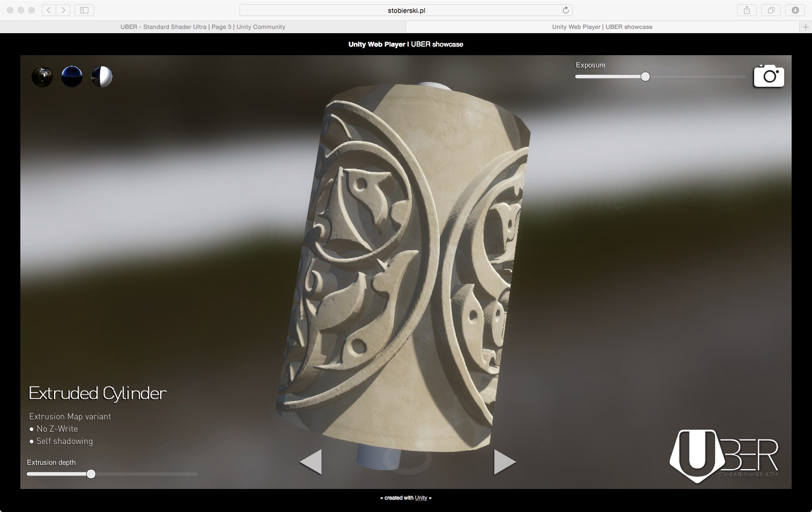
Task: Click the UBER Standard Shader Ultra logo
Action: pos(724,456)
